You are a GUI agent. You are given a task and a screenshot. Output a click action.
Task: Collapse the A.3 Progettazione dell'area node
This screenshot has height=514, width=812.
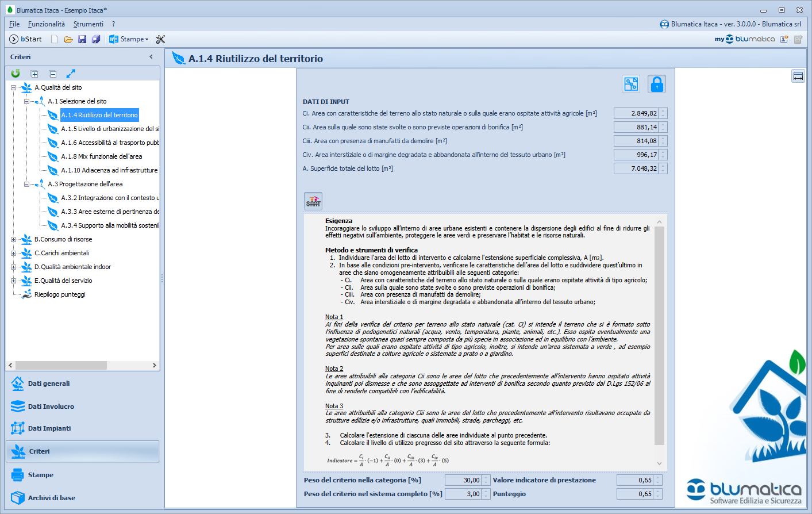click(27, 185)
